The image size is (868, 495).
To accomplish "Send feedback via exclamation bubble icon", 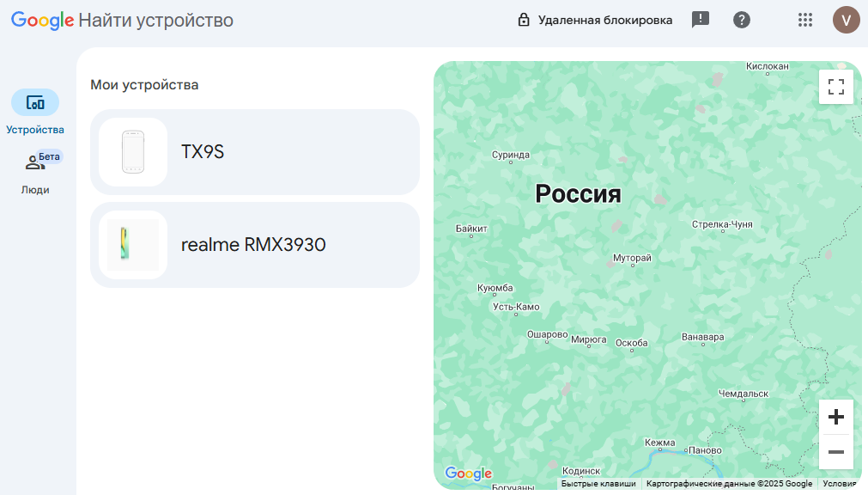I will [701, 20].
